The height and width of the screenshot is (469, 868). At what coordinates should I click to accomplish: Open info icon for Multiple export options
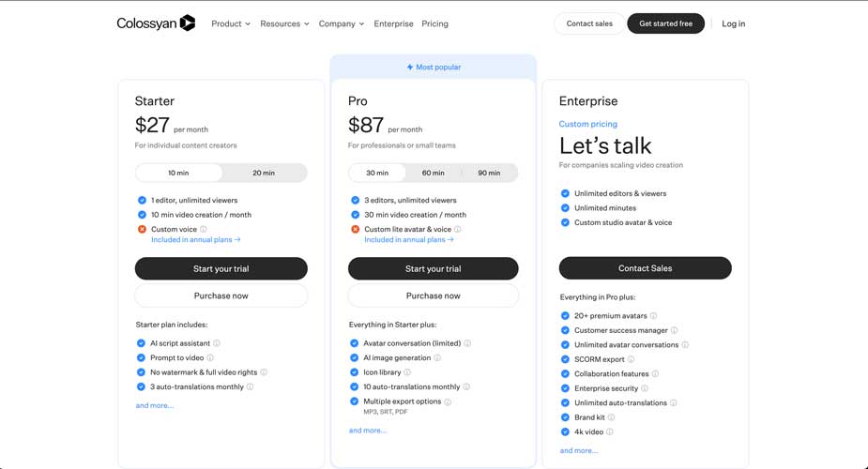[x=448, y=401]
